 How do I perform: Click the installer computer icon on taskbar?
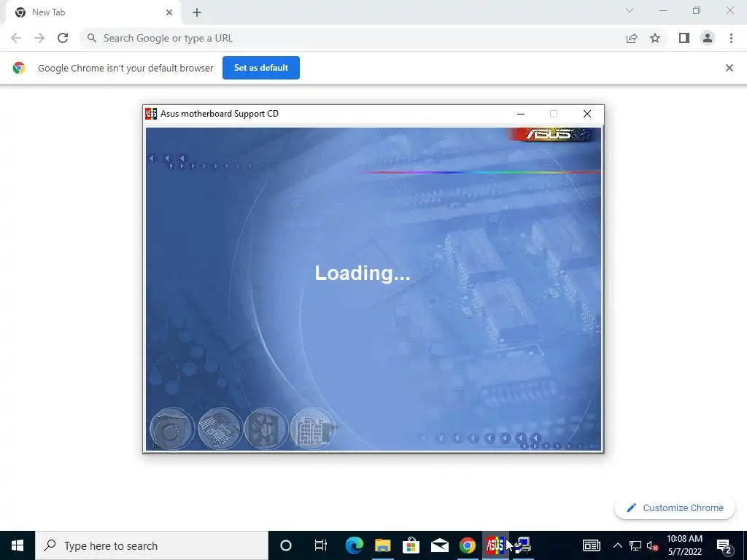(523, 545)
